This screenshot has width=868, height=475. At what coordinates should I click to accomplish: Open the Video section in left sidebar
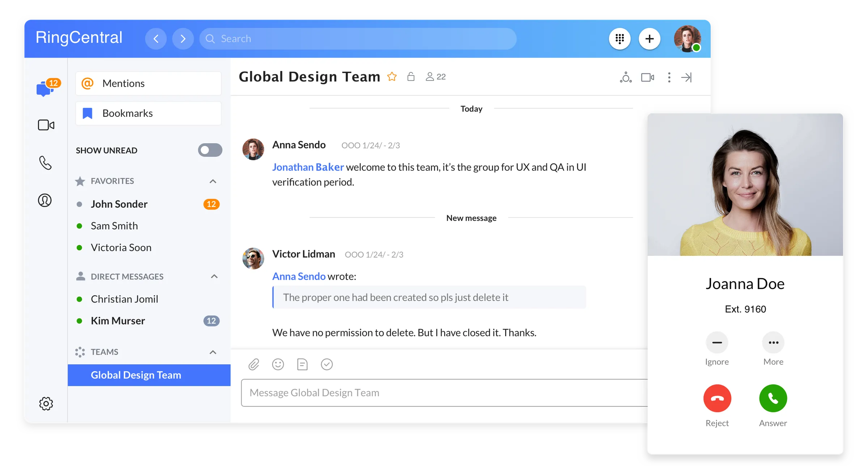click(x=46, y=125)
